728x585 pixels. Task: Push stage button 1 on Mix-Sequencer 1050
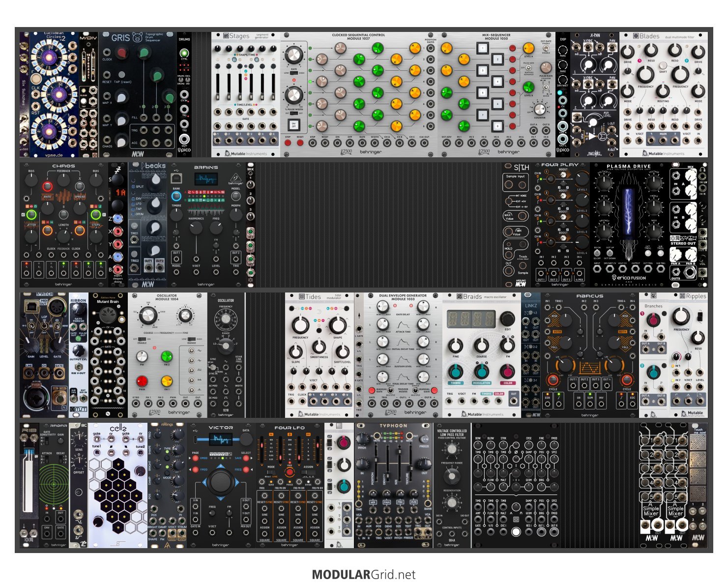pos(483,48)
